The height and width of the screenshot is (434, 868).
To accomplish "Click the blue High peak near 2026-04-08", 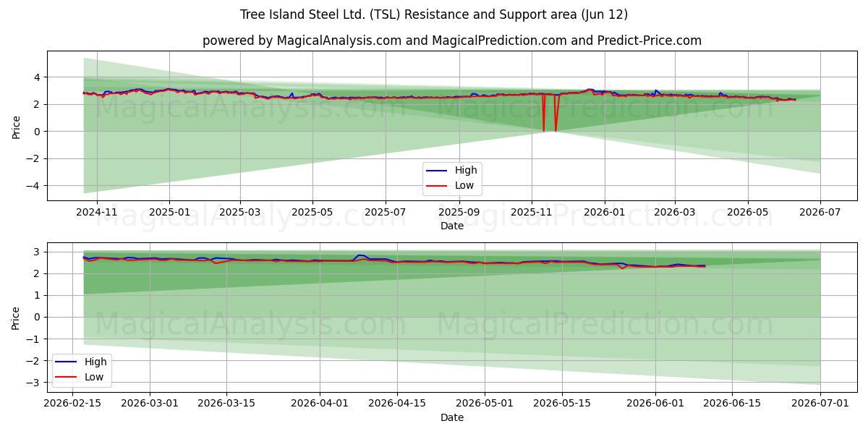I will pos(361,255).
